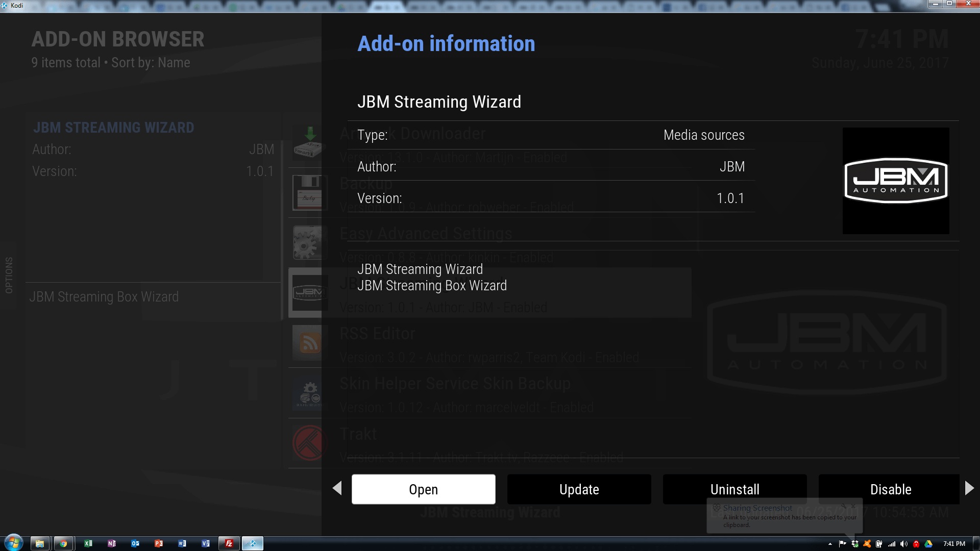Open the OPTIONS side panel tab
Screen dimensions: 980x551
click(x=9, y=275)
